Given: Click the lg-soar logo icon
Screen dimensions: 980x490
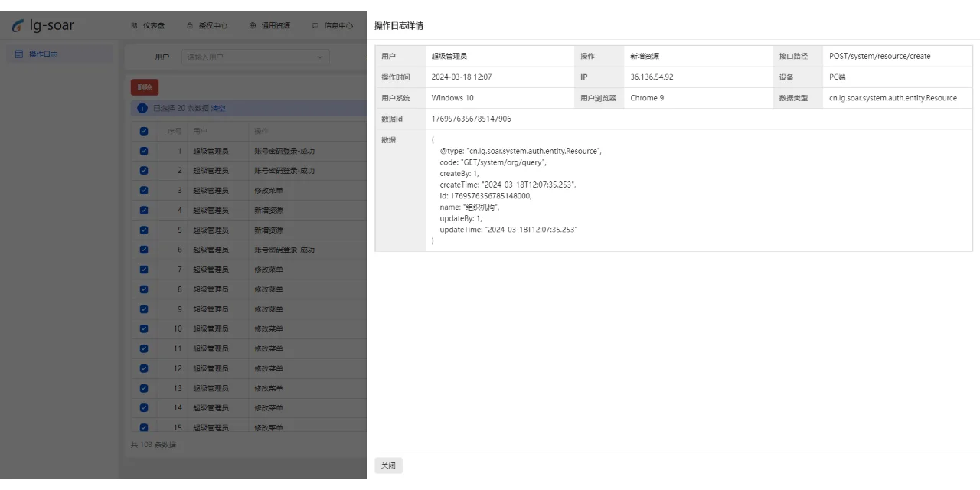Looking at the screenshot, I should point(18,25).
